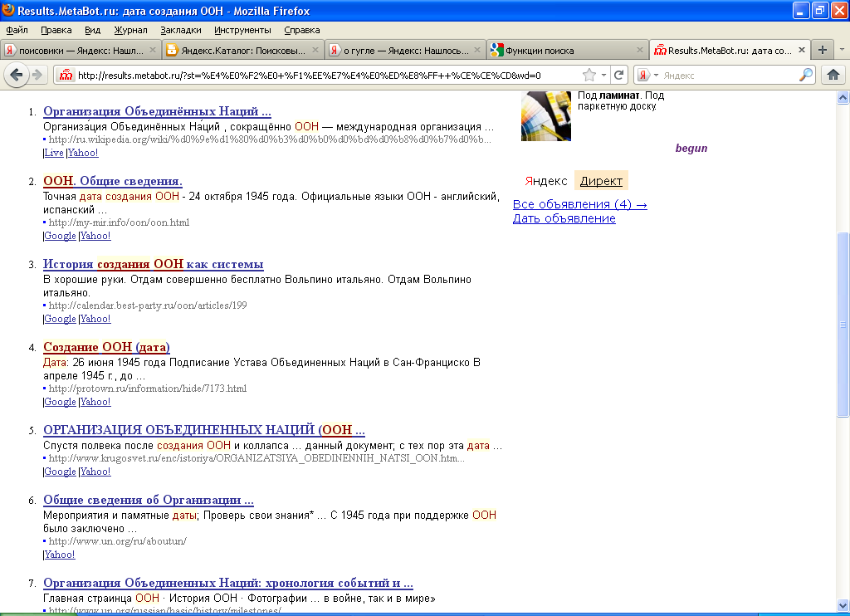Click Google link under calendar.best-party.ru result

point(60,319)
